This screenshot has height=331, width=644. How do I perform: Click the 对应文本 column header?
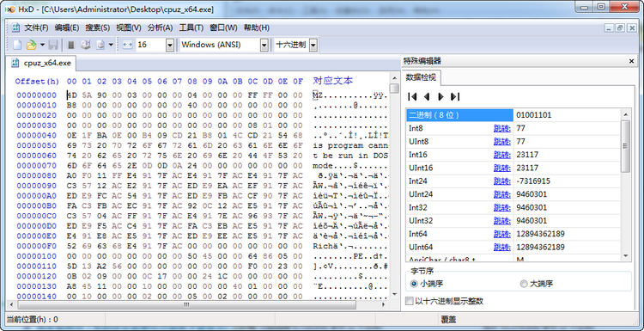(332, 81)
